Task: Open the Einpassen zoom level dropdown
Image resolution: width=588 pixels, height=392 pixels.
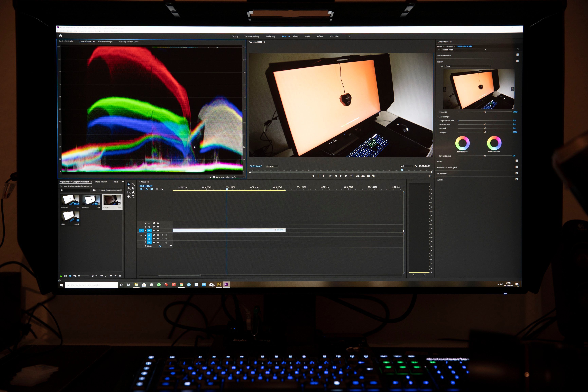Action: (x=272, y=166)
